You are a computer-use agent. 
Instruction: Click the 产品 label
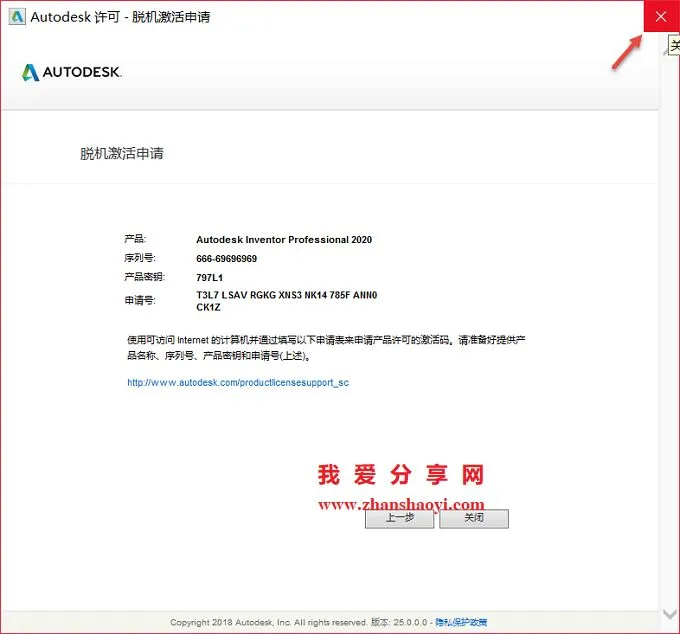[x=135, y=239]
